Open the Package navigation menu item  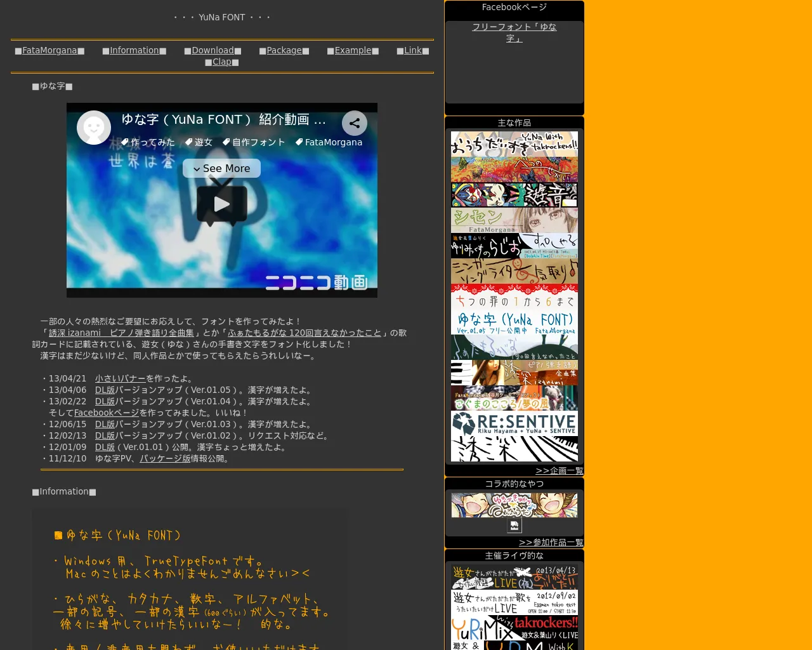pyautogui.click(x=284, y=50)
